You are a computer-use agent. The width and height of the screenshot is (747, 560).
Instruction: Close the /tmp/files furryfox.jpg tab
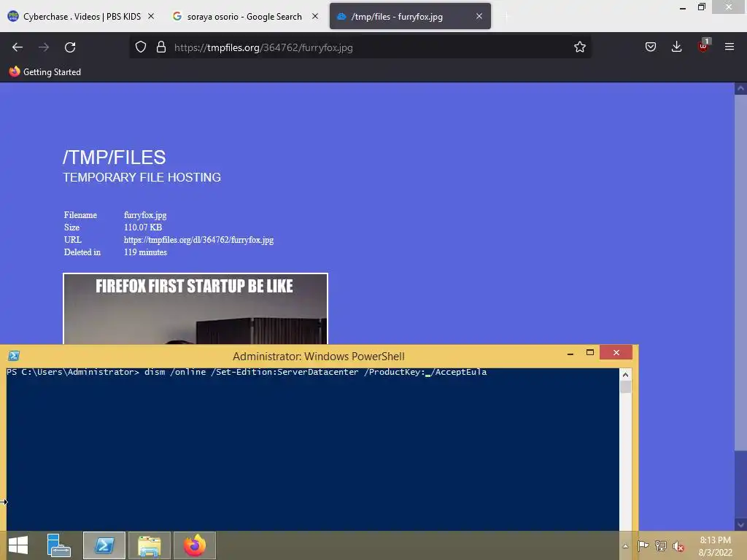479,16
